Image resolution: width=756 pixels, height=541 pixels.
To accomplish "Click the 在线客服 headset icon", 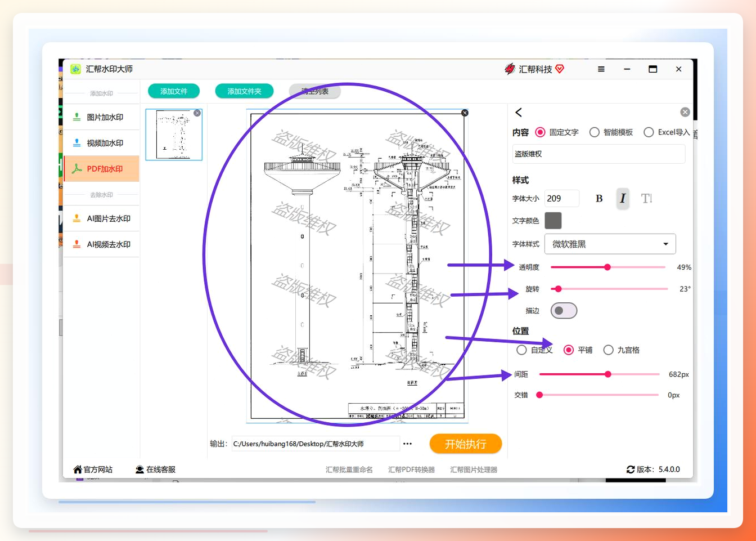I will click(139, 470).
